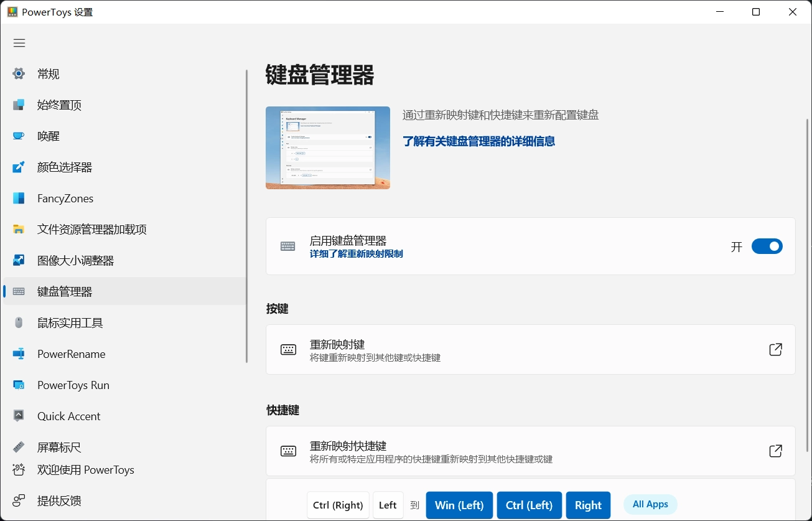Click the Ctrl (Left) key chip
812x521 pixels.
pyautogui.click(x=530, y=505)
